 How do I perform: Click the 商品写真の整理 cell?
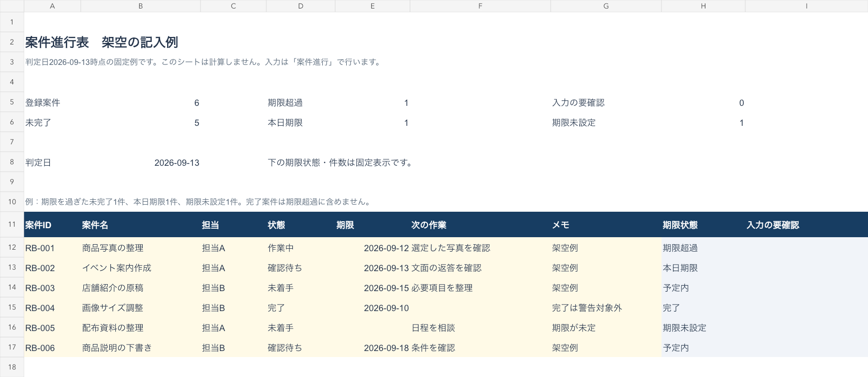(x=141, y=248)
